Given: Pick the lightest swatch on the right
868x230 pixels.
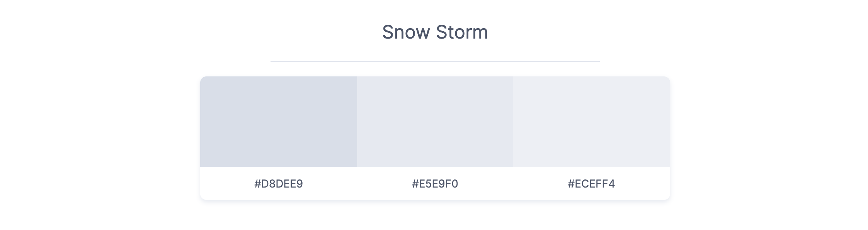Looking at the screenshot, I should coord(591,122).
